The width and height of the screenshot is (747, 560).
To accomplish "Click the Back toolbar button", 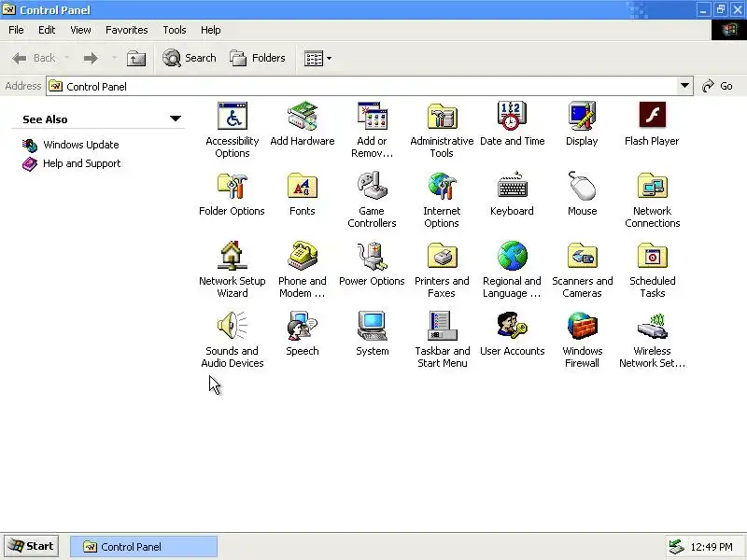I will coord(34,58).
